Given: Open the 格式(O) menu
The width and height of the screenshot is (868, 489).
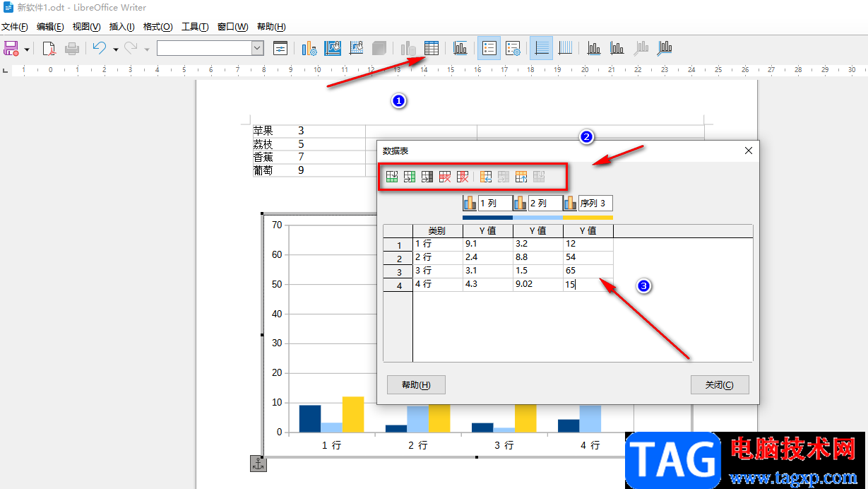Looking at the screenshot, I should pos(157,27).
